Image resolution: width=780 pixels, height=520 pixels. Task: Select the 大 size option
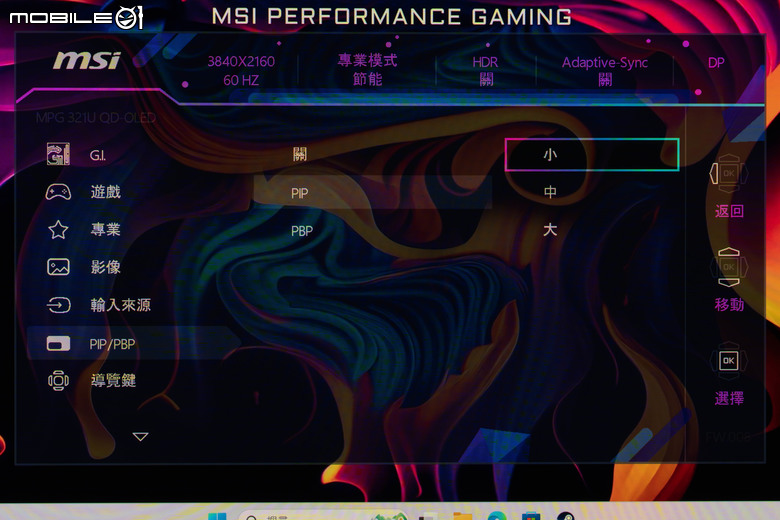[x=550, y=229]
